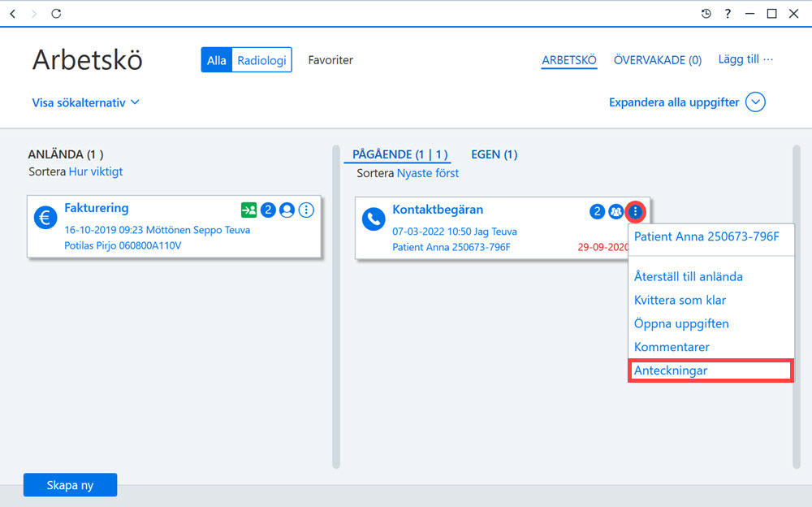Select the Alla filter
Image resolution: width=812 pixels, height=507 pixels.
pos(217,60)
